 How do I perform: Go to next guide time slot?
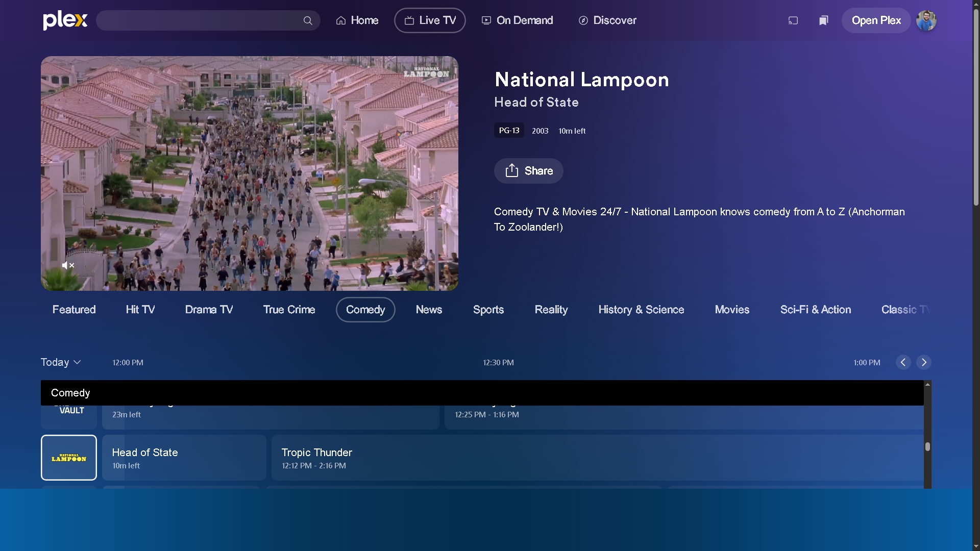tap(923, 362)
